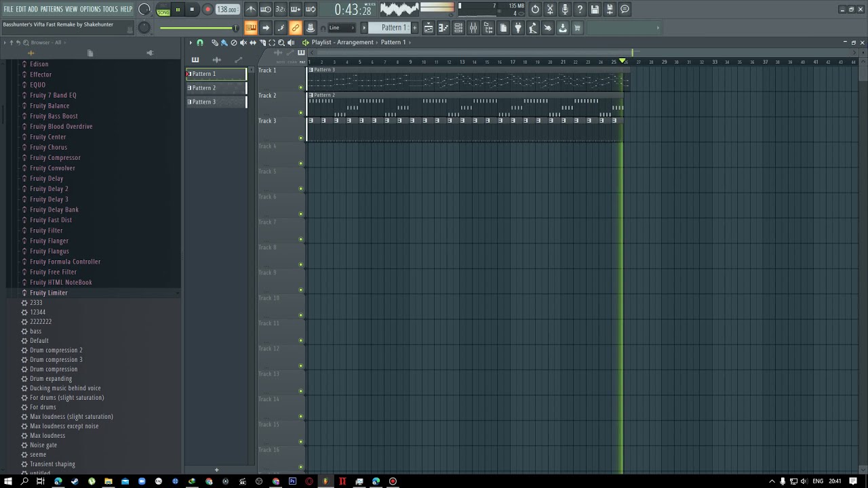This screenshot has width=868, height=488.
Task: Toggle Song mode button
Action: pyautogui.click(x=163, y=12)
